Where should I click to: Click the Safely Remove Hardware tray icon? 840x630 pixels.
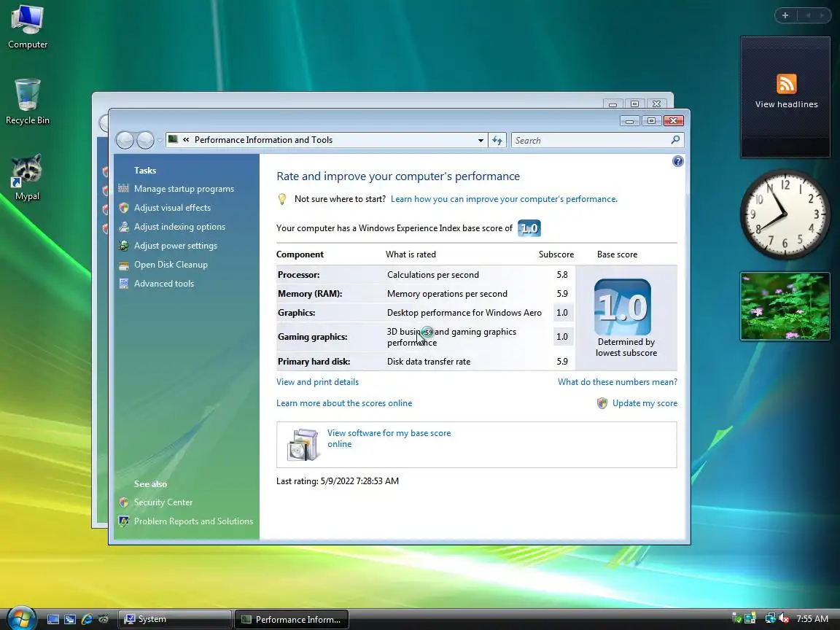pyautogui.click(x=737, y=619)
